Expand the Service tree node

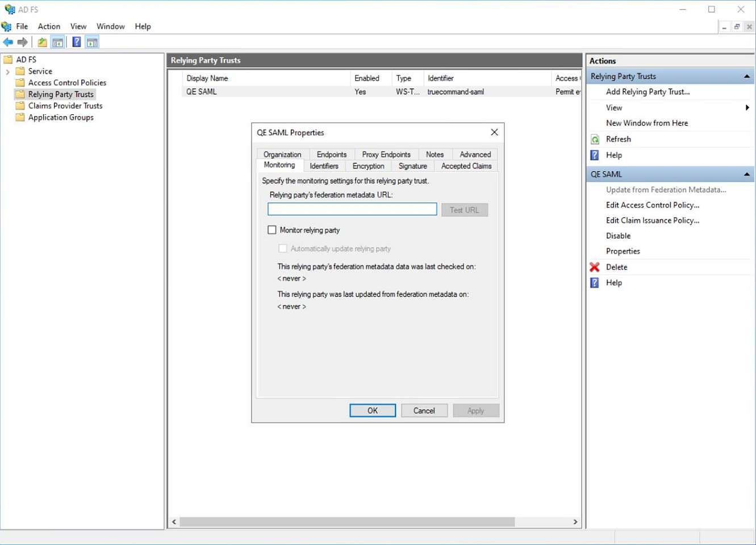[7, 72]
